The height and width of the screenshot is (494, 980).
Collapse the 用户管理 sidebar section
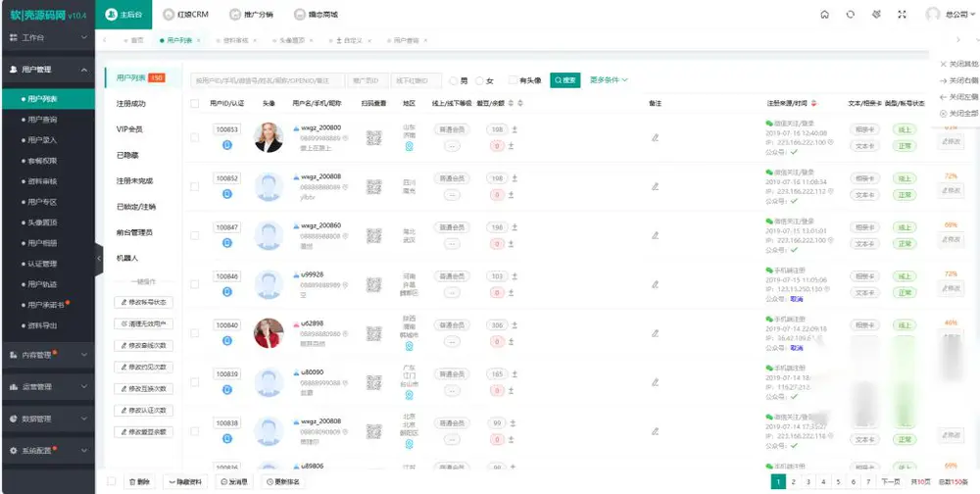coord(47,70)
